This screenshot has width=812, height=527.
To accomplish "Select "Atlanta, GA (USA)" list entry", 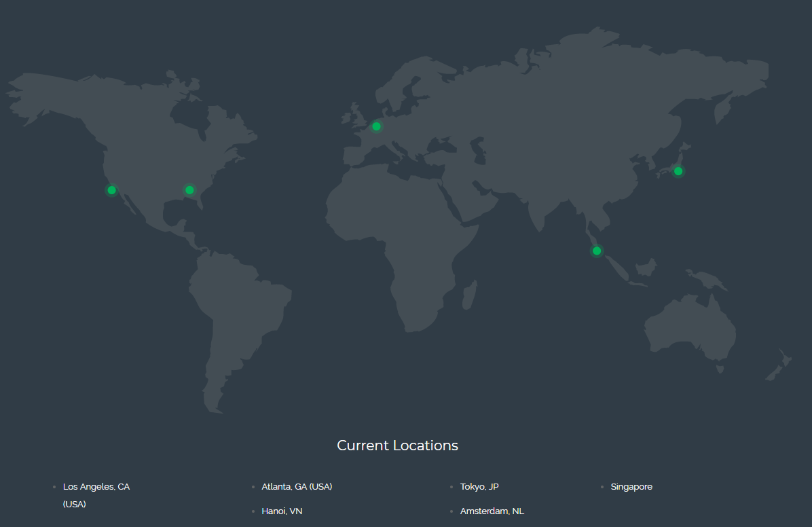I will point(297,486).
